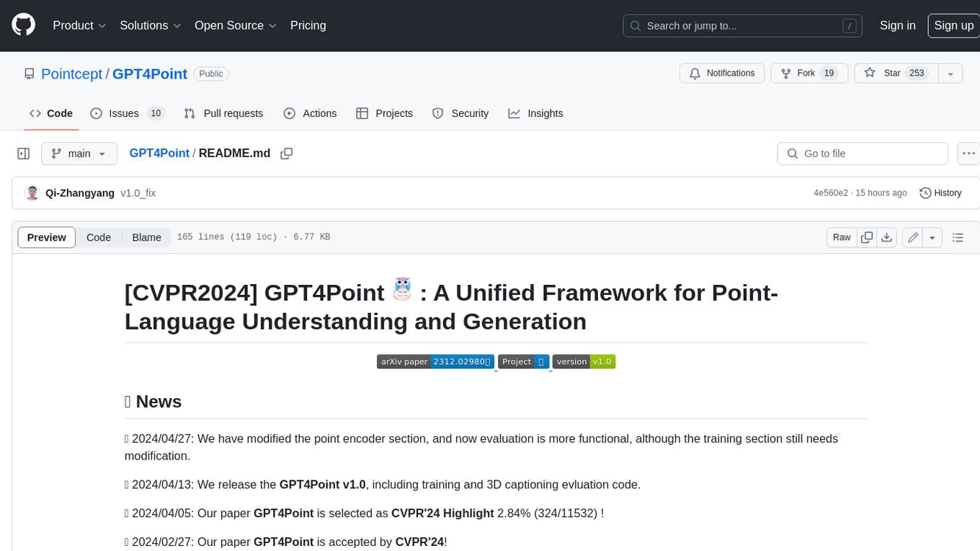
Task: Open the Raw file view
Action: [842, 237]
